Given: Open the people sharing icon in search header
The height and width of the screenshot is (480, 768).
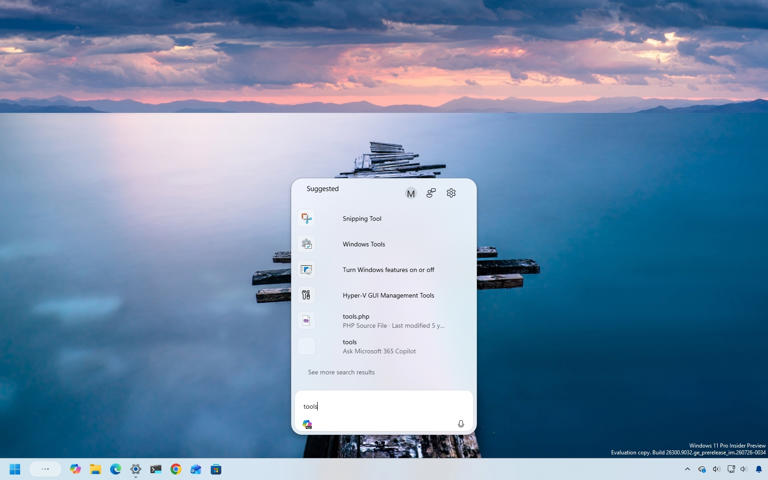Looking at the screenshot, I should (431, 193).
